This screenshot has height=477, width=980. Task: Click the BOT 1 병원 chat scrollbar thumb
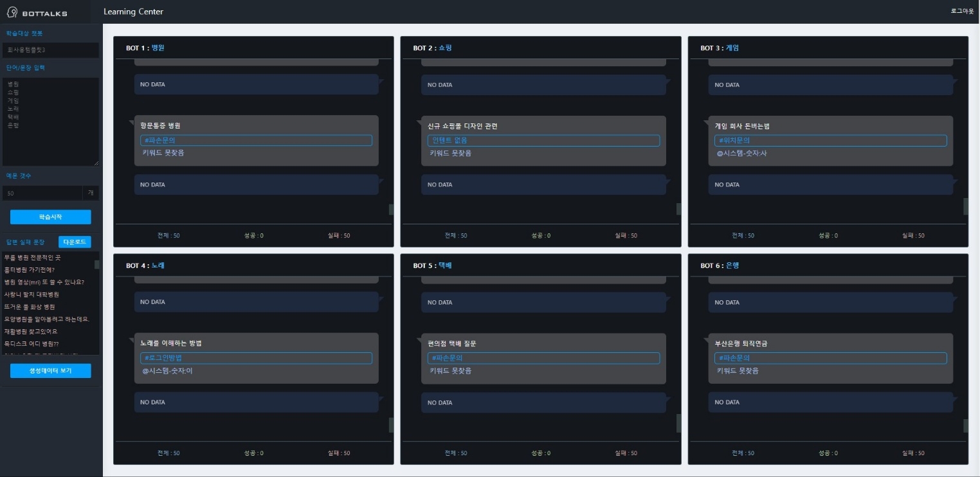[391, 209]
